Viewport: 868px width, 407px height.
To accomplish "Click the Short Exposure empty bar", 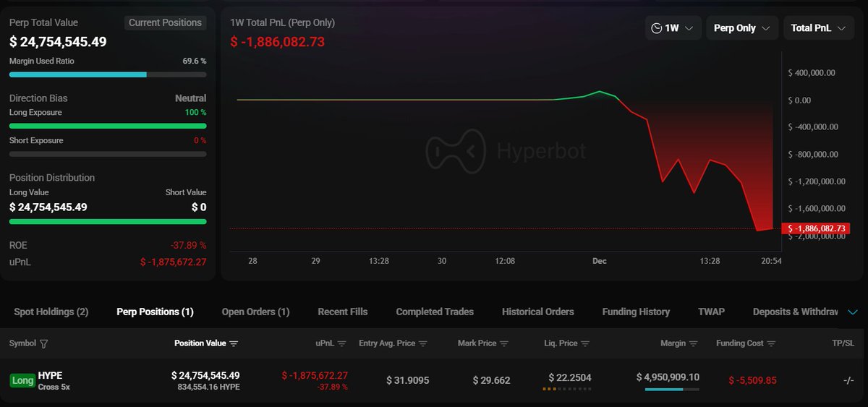I will [x=108, y=154].
